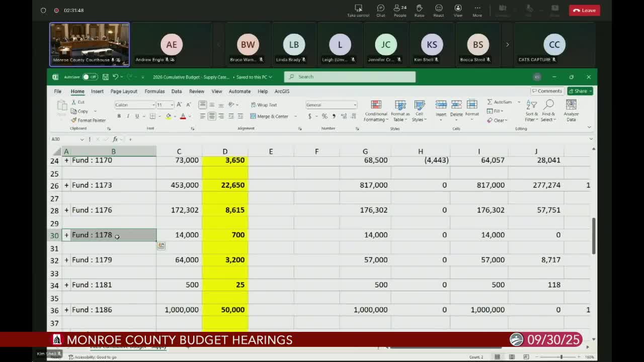The image size is (644, 362).
Task: Apply the Format Painter
Action: [89, 120]
